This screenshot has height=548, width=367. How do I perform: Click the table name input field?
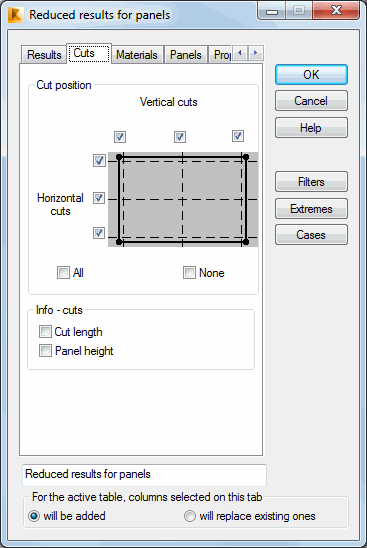click(144, 475)
